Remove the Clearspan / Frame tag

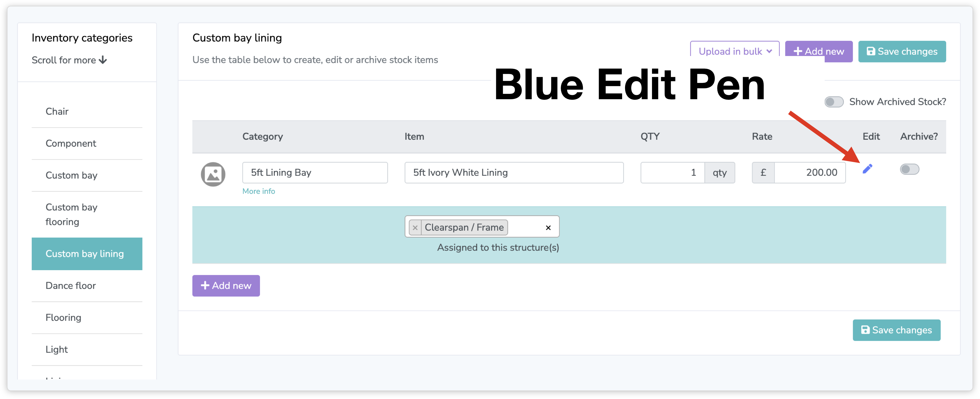[415, 228]
